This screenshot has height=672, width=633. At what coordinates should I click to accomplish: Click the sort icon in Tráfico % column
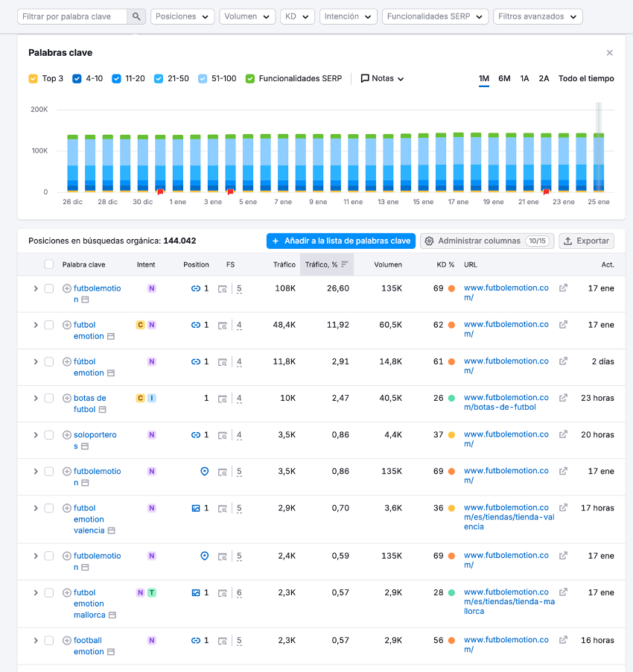[x=344, y=264]
